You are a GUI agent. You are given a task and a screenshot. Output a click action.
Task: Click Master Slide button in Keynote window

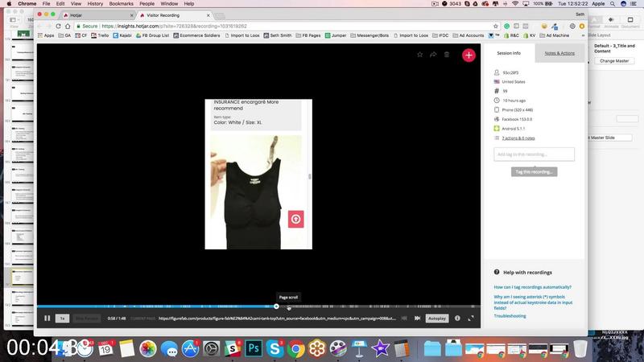point(610,138)
